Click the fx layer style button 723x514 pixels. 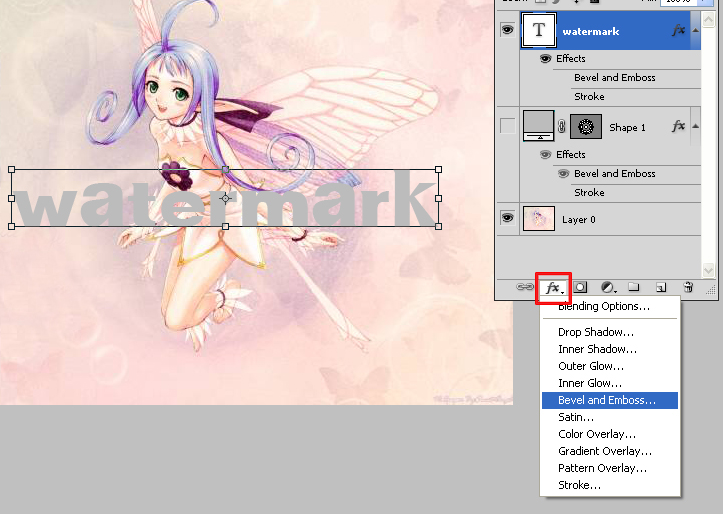click(x=552, y=287)
